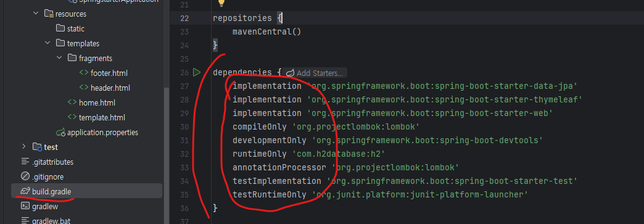Open home.html in the project tree

97,103
